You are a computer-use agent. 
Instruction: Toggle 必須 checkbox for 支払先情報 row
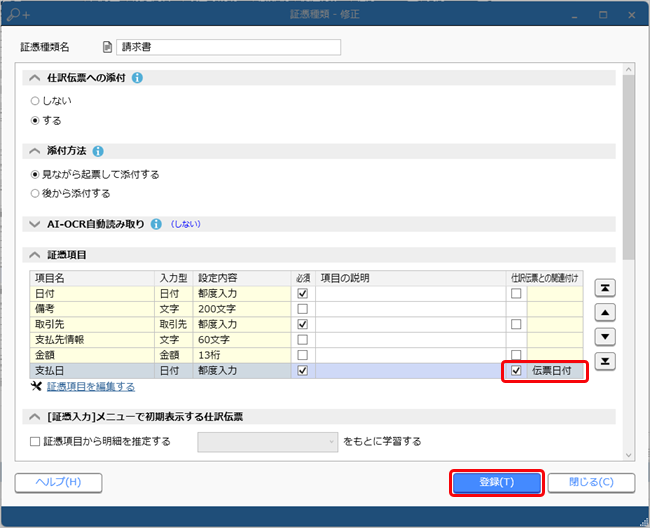click(x=303, y=339)
